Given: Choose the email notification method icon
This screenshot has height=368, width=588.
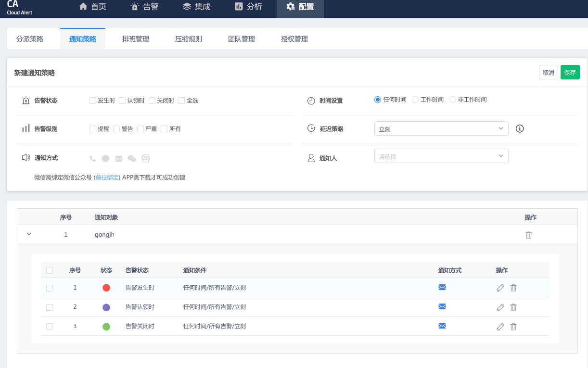Looking at the screenshot, I should pos(118,158).
